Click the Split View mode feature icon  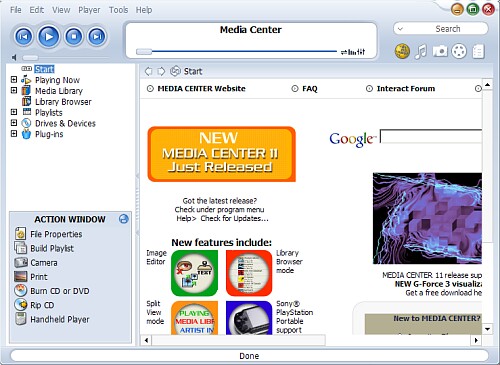[194, 318]
